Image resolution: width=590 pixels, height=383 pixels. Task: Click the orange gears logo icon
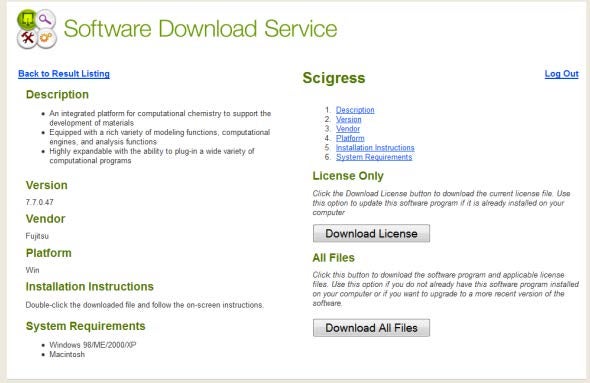tap(47, 38)
